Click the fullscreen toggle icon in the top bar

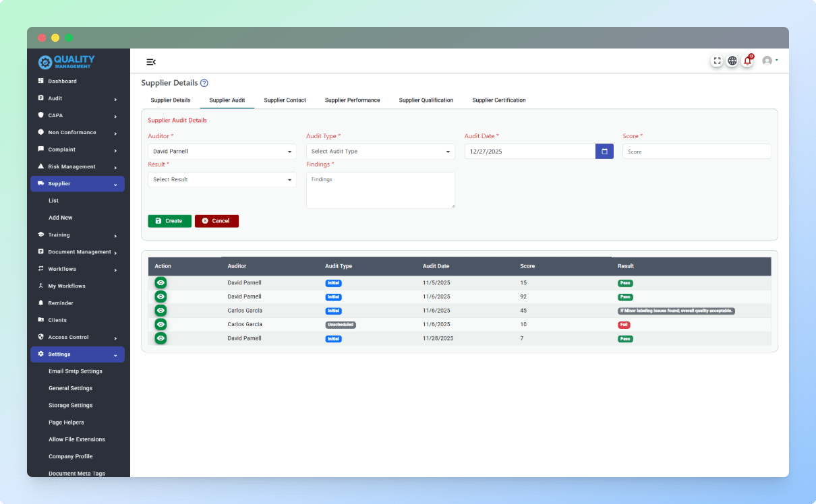(x=717, y=61)
